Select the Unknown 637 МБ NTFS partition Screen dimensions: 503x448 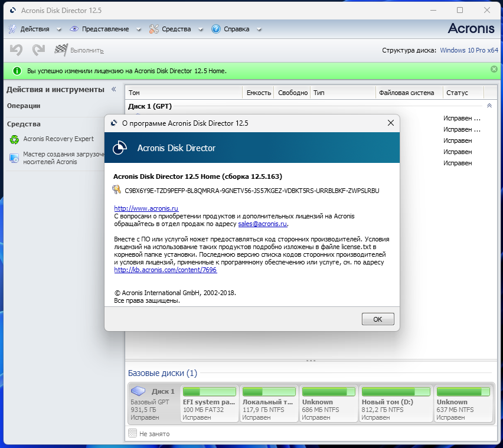point(463,403)
